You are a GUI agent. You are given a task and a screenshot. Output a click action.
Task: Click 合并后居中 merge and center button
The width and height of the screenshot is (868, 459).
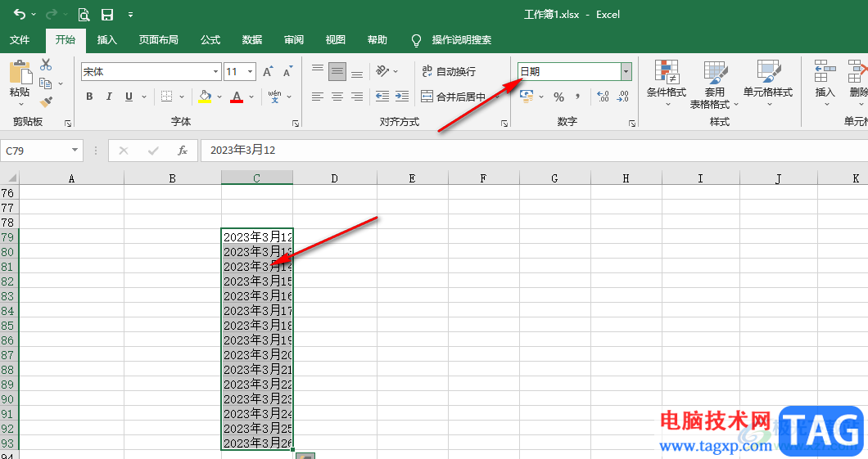pyautogui.click(x=454, y=97)
